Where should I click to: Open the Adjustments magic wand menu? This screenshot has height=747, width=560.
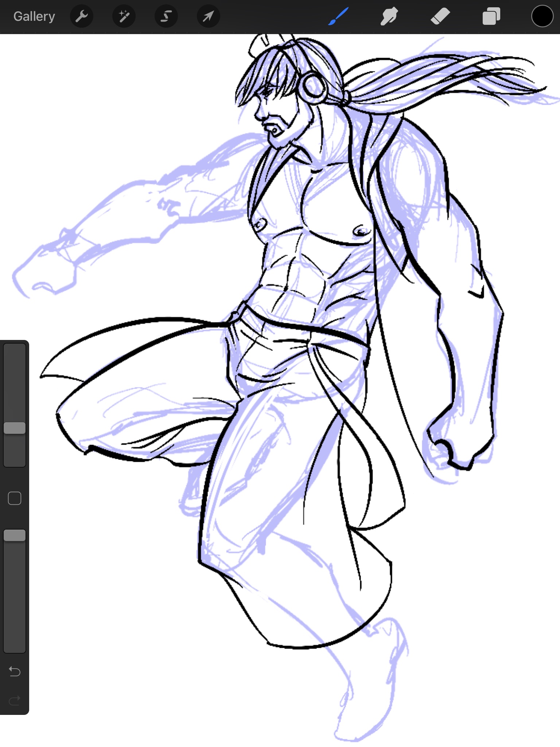124,16
